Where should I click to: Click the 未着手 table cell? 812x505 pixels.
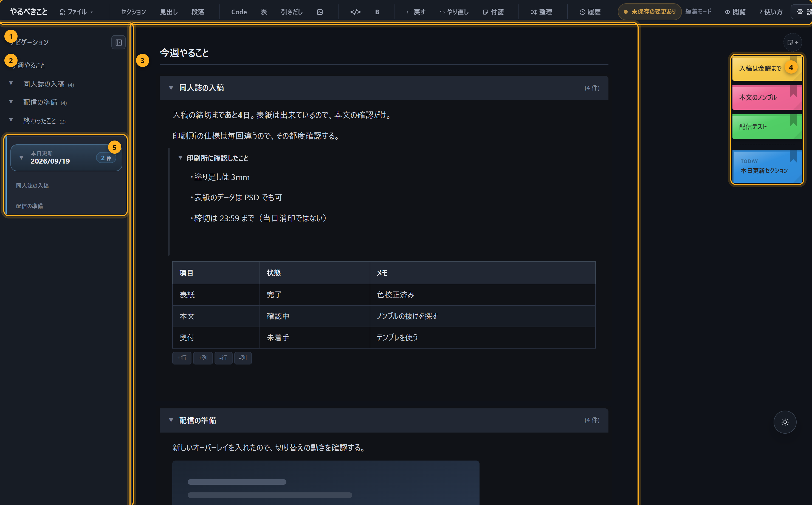pos(315,337)
